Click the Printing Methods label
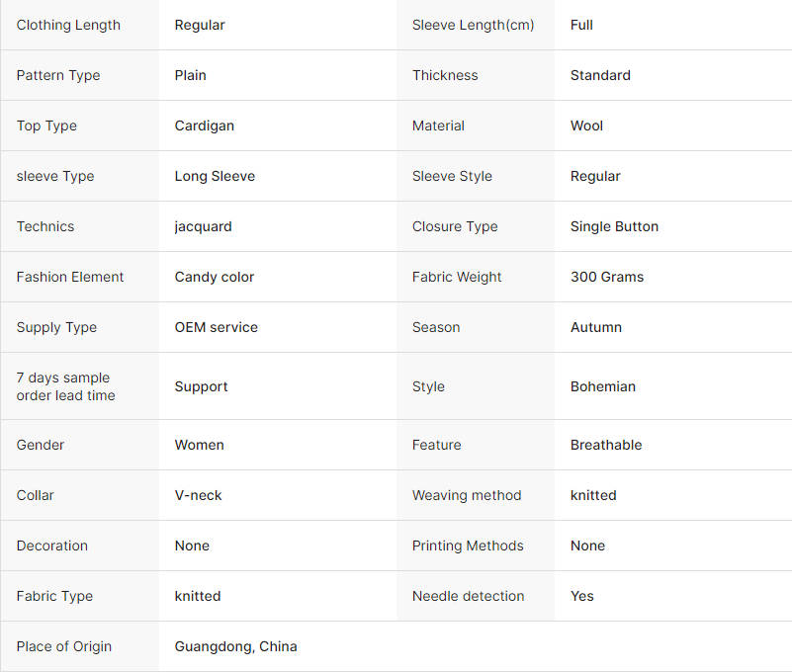Screen dimensions: 792x672 (x=468, y=546)
